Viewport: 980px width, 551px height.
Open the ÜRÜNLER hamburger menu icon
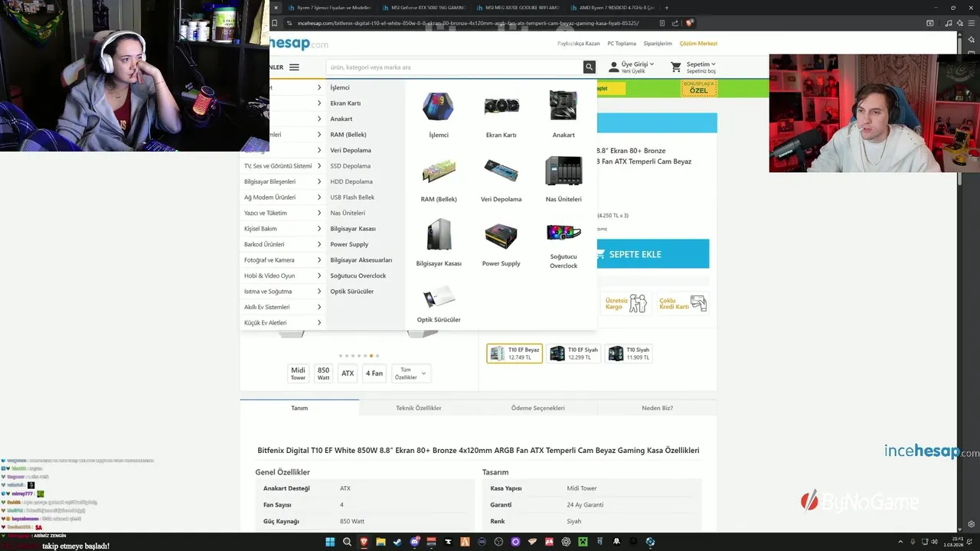pyautogui.click(x=294, y=67)
